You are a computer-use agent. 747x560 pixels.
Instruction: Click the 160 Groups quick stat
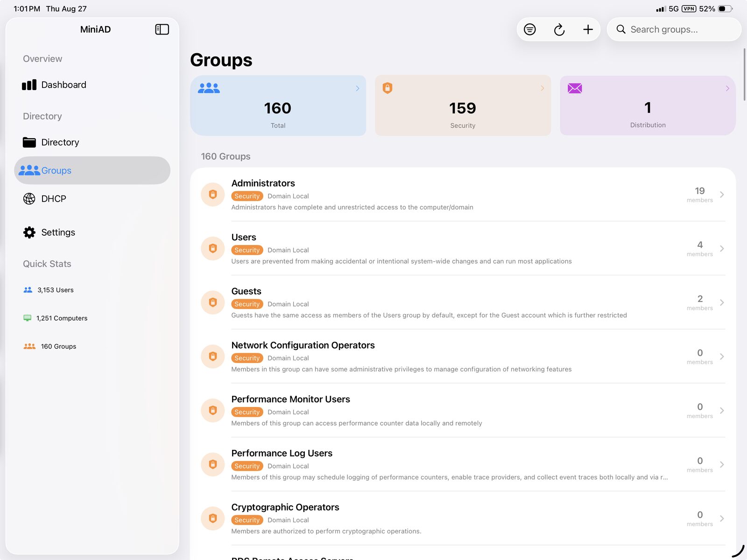pyautogui.click(x=49, y=346)
